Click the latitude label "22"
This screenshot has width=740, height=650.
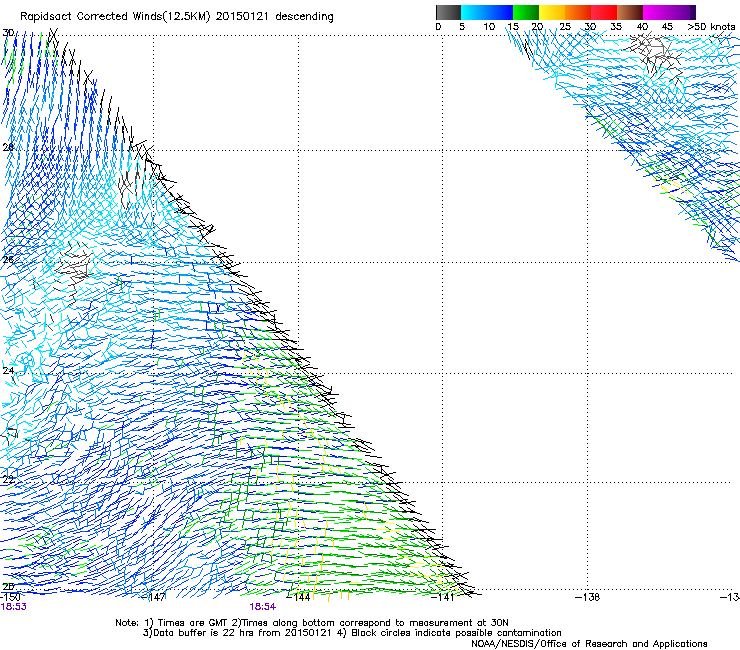[x=8, y=480]
